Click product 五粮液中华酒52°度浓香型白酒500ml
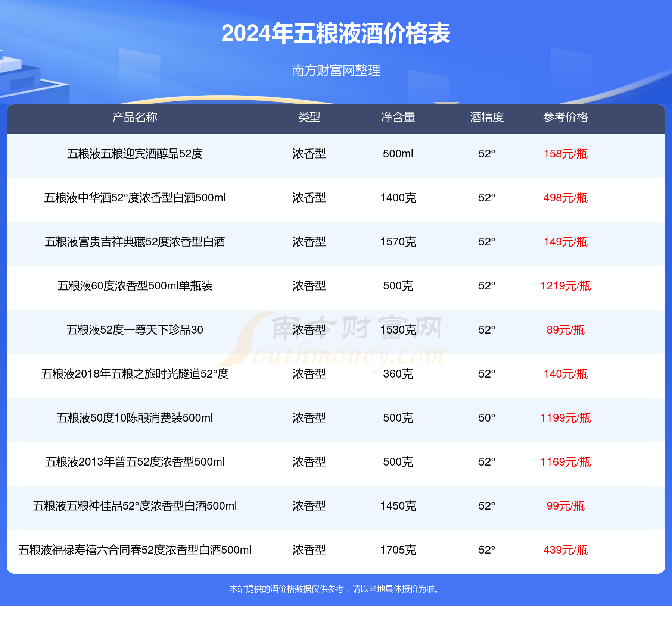This screenshot has height=623, width=672. click(x=135, y=198)
